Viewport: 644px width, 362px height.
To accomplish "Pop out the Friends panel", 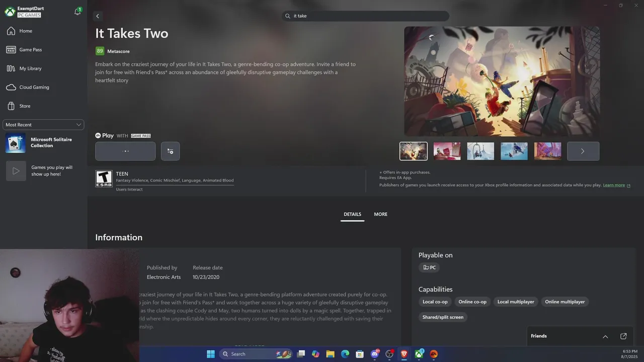I will (623, 336).
